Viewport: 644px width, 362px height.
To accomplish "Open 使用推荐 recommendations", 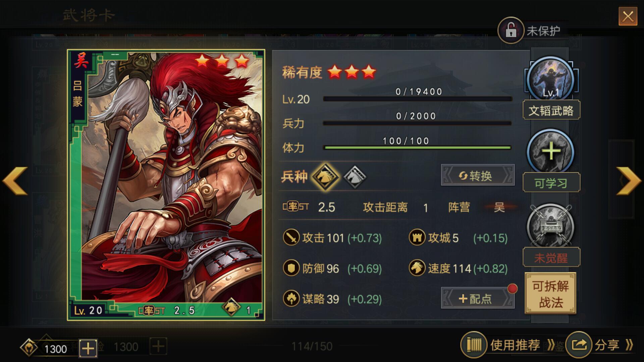I will pyautogui.click(x=508, y=345).
